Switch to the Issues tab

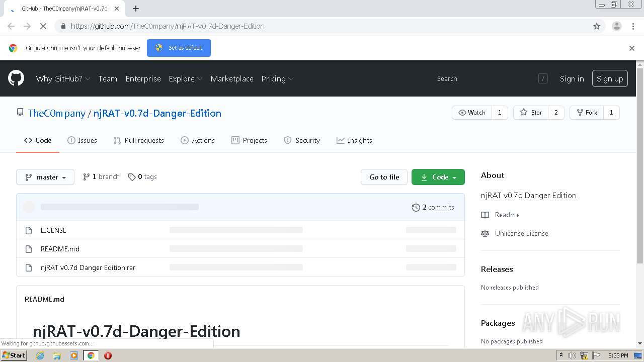(83, 140)
